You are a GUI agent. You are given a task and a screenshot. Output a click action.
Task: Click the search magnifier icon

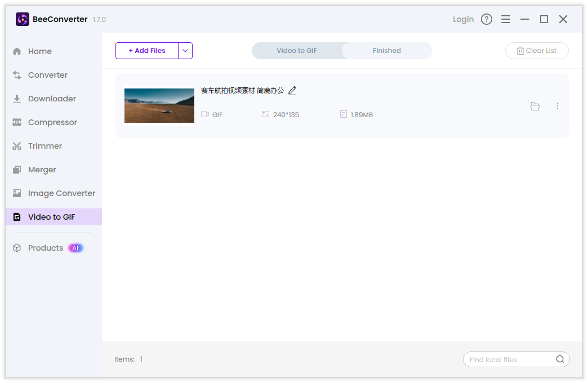point(560,359)
